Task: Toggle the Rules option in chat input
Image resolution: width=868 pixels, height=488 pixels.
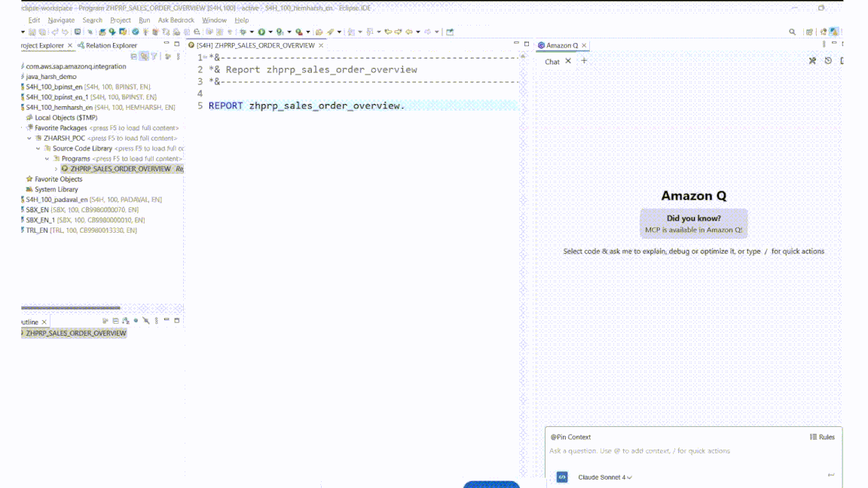Action: pyautogui.click(x=822, y=437)
